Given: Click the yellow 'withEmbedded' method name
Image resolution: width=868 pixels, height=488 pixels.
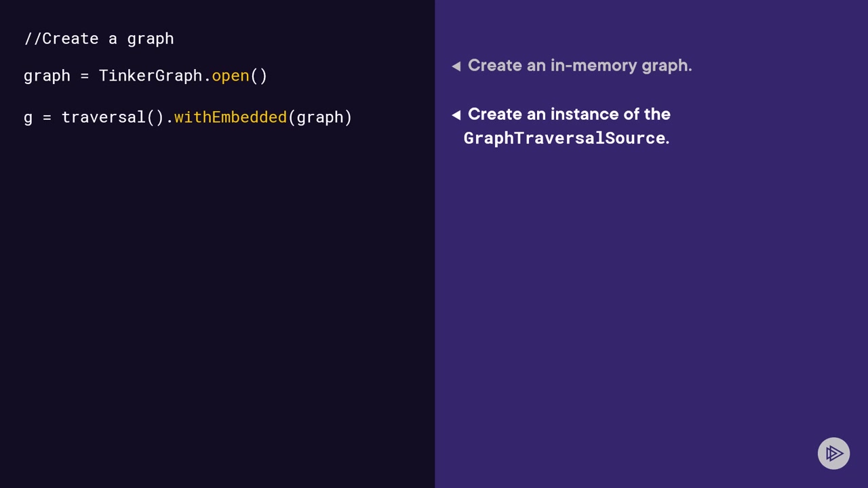Looking at the screenshot, I should (231, 117).
